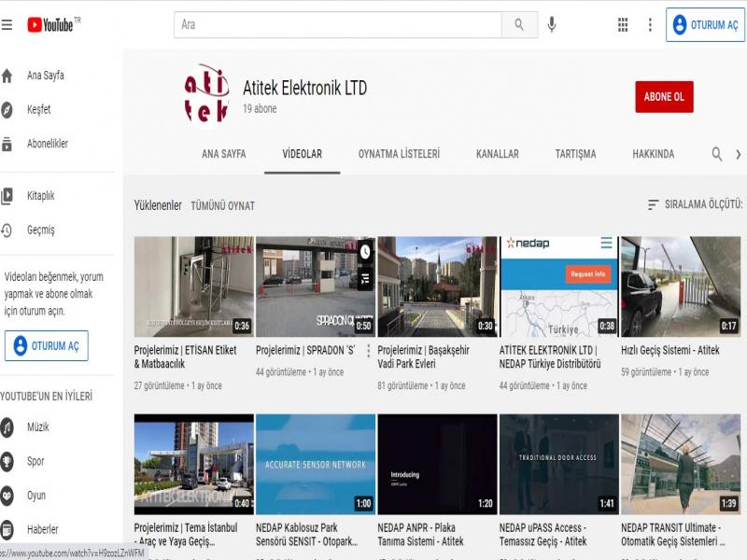Play the SPRADON video thumbnail
747x560 pixels.
pos(316,287)
